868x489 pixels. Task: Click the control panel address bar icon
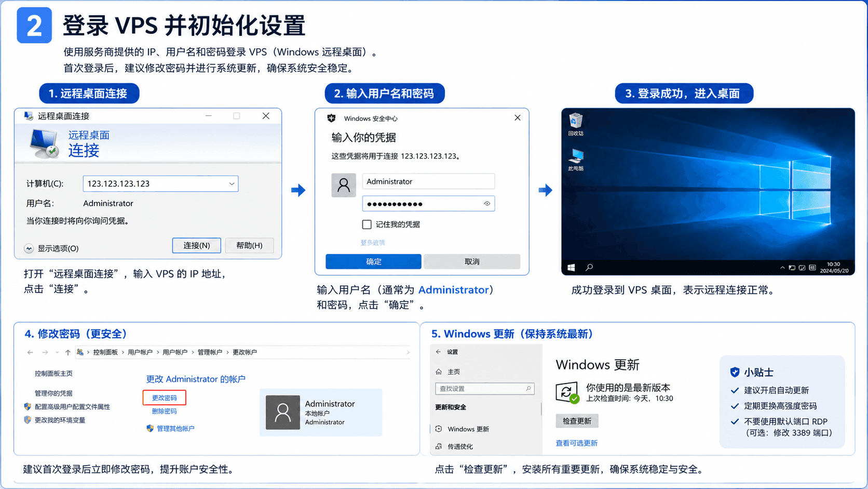pos(80,352)
